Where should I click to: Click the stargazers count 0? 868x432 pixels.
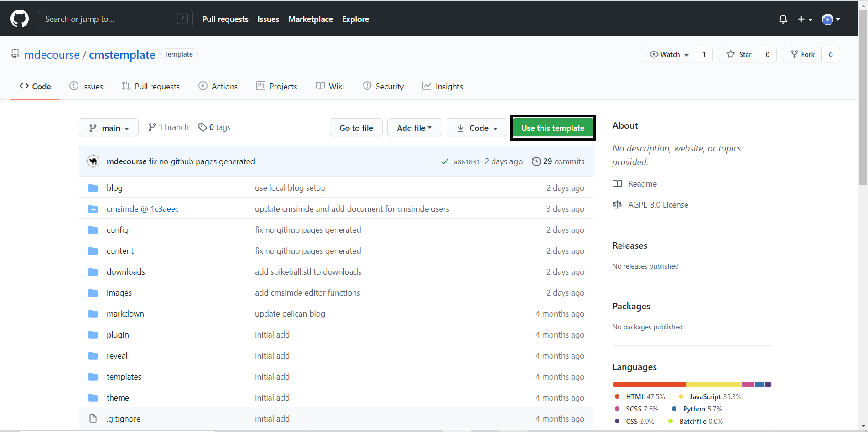(768, 55)
